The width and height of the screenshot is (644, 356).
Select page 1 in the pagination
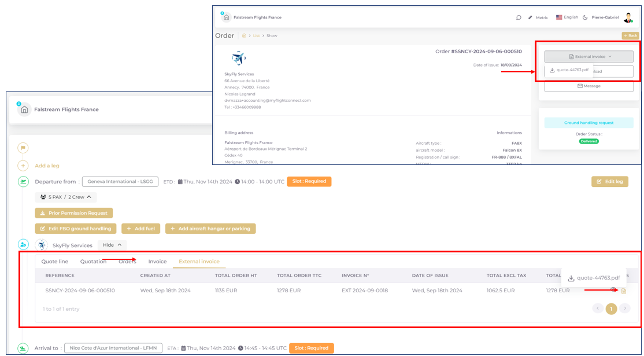pyautogui.click(x=611, y=309)
